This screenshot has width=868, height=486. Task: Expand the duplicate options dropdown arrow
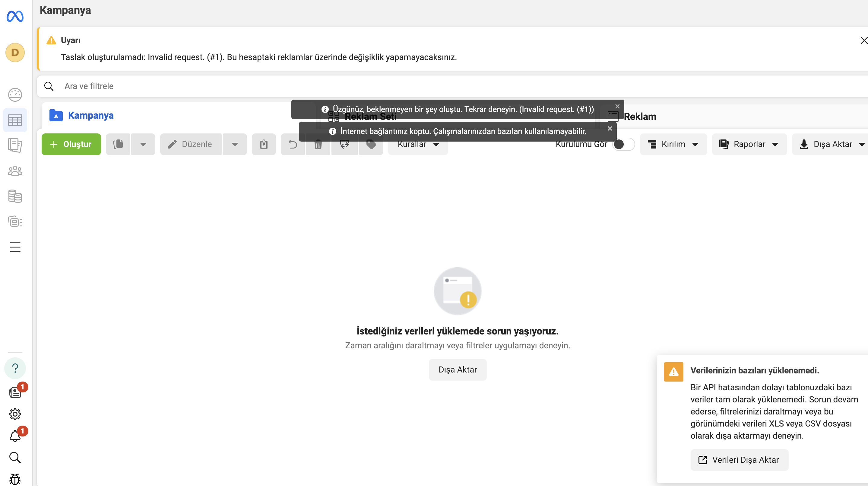click(143, 144)
